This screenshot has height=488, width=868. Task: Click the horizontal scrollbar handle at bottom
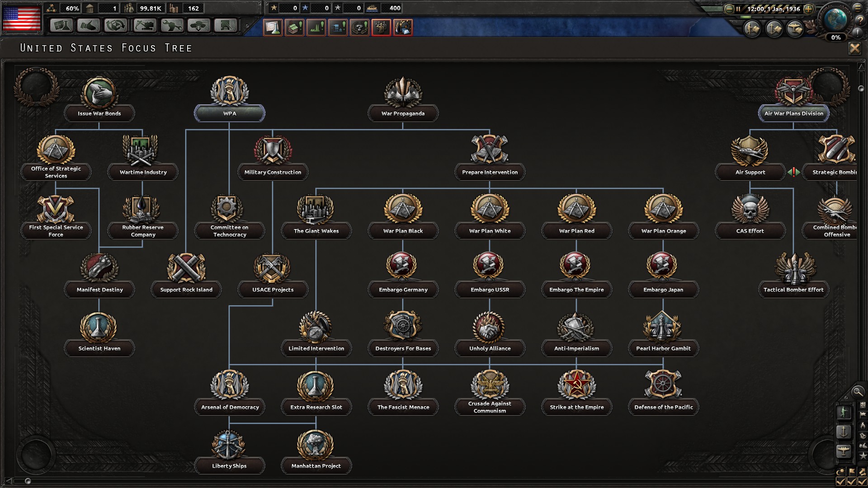pyautogui.click(x=28, y=481)
